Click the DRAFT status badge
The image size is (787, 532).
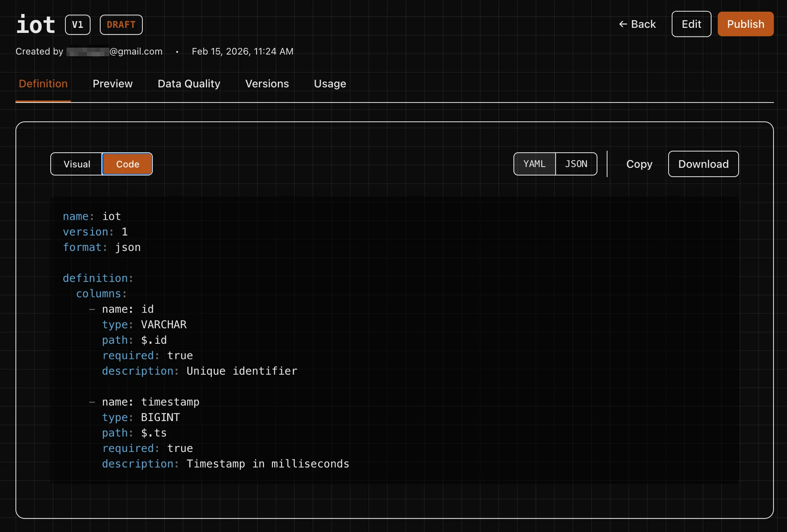click(x=121, y=24)
